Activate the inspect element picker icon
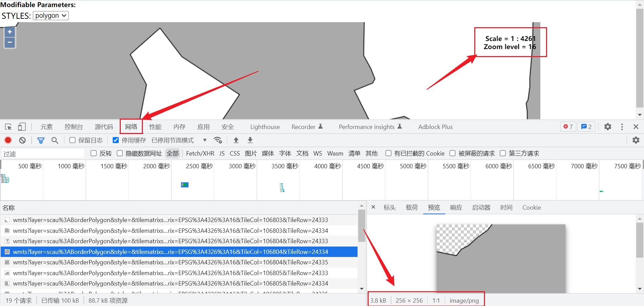The height and width of the screenshot is (306, 644). (x=8, y=127)
